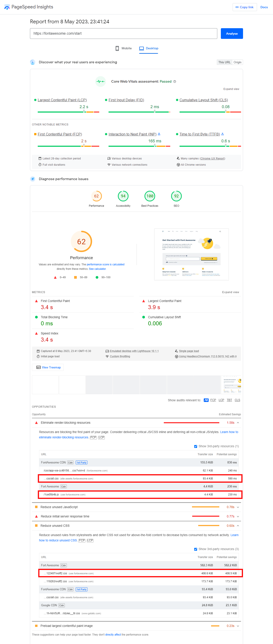Click the Best Practices score 100 gauge
This screenshot has width=273, height=644.
click(x=150, y=196)
